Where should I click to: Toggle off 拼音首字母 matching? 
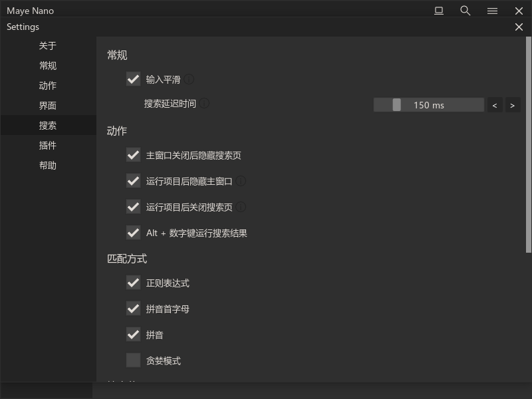pyautogui.click(x=133, y=309)
